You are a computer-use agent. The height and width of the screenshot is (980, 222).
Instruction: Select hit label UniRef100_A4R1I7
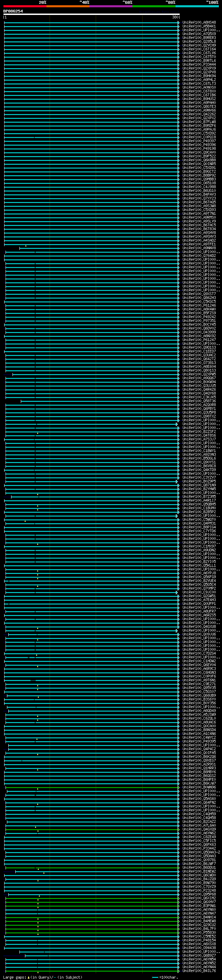pyautogui.click(x=199, y=501)
